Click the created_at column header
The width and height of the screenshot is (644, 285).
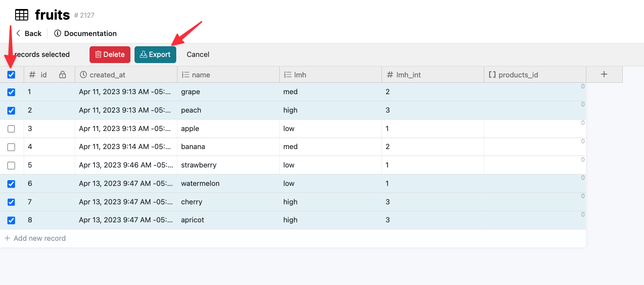pyautogui.click(x=126, y=75)
